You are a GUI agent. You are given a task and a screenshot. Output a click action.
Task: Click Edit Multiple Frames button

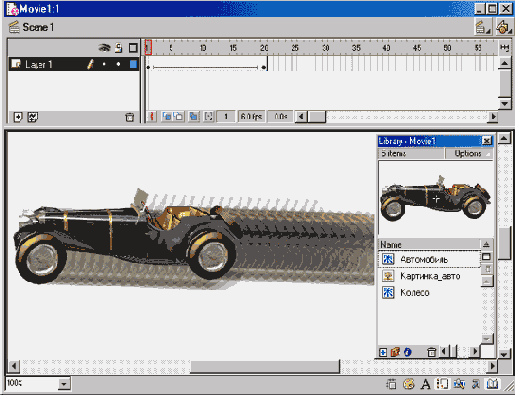click(193, 116)
